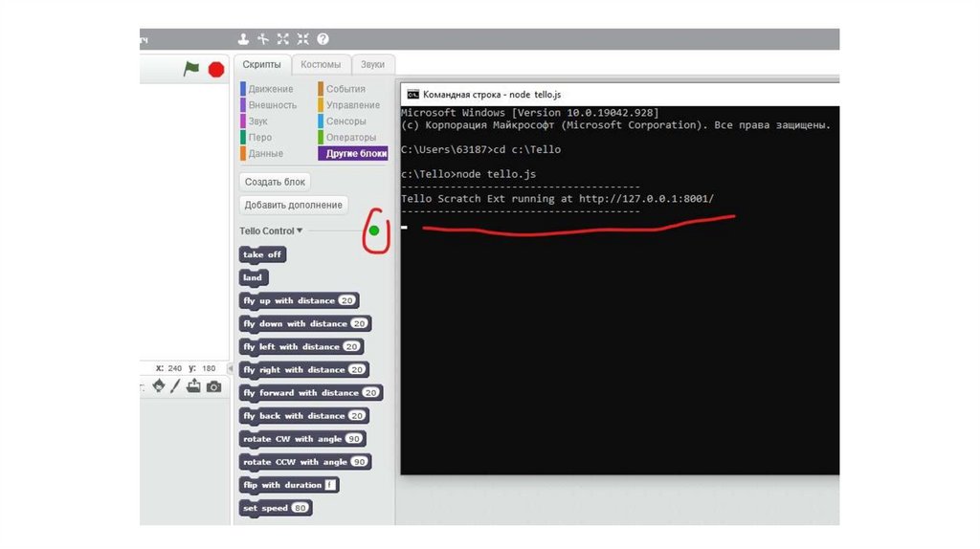Edit the fly back distance value 20

click(x=357, y=416)
